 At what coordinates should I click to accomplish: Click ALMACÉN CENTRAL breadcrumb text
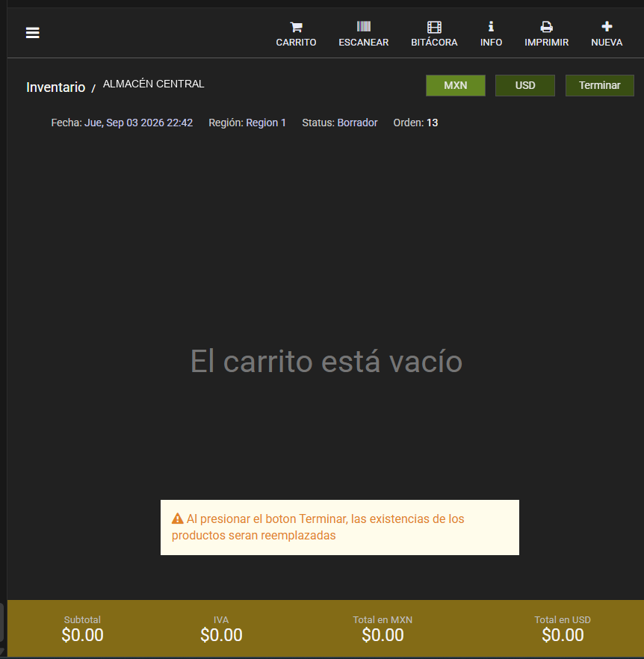(153, 84)
